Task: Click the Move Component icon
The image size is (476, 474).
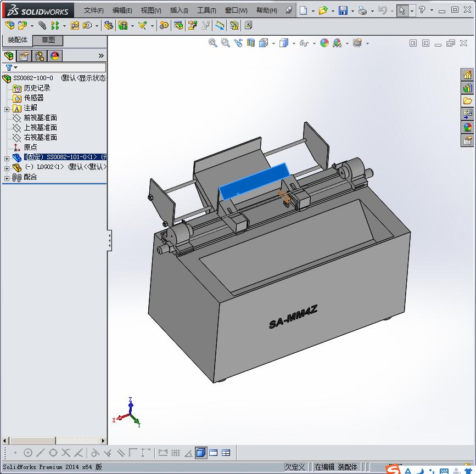Action: click(87, 25)
